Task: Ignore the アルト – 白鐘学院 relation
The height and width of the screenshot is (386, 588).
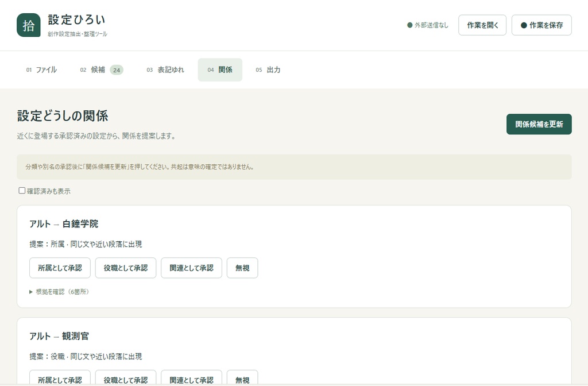Action: [242, 268]
